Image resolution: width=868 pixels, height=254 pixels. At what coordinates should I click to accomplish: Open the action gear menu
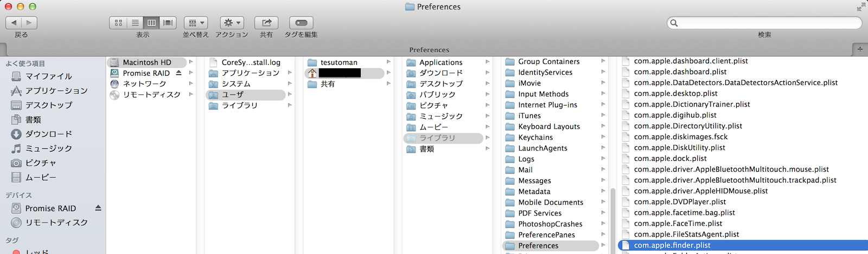[232, 23]
